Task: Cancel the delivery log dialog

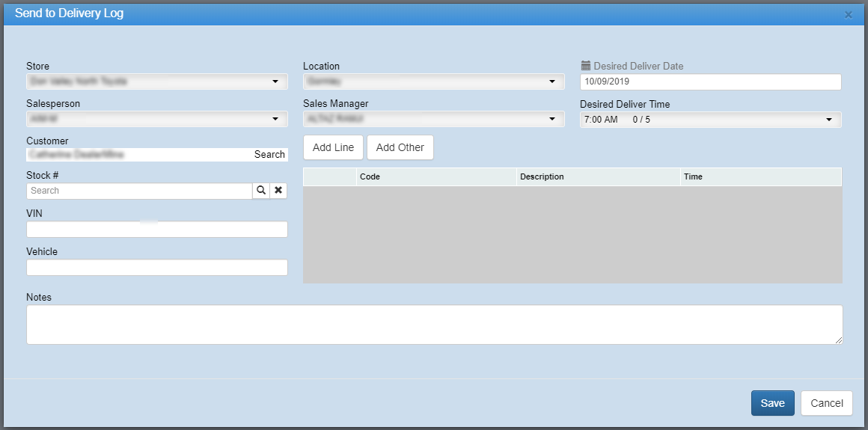Action: (x=826, y=403)
